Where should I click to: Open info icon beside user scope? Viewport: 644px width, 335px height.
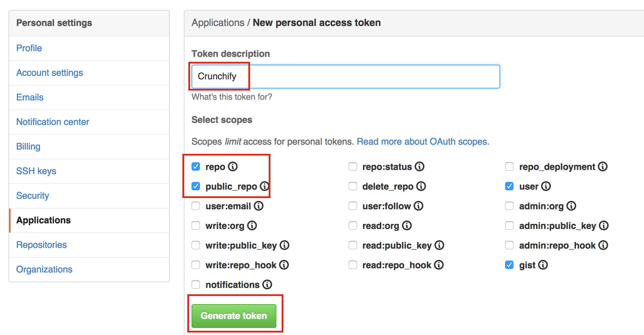tap(546, 186)
